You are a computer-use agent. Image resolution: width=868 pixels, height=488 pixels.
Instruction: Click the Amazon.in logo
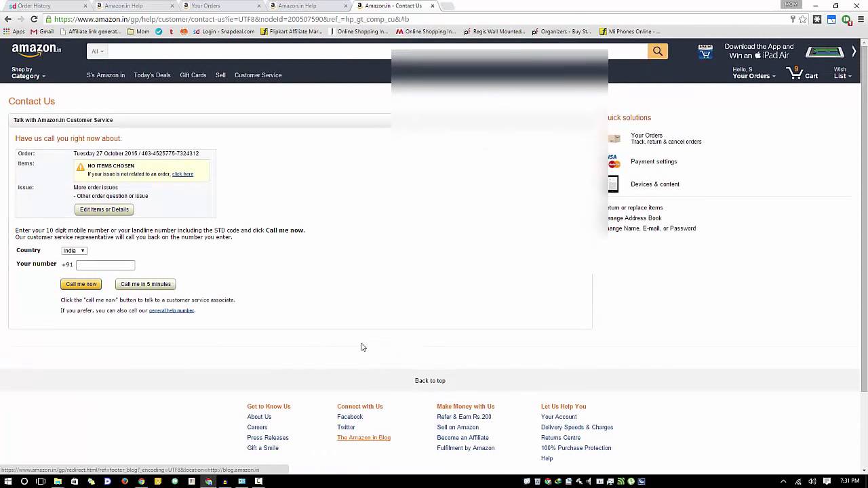click(37, 50)
